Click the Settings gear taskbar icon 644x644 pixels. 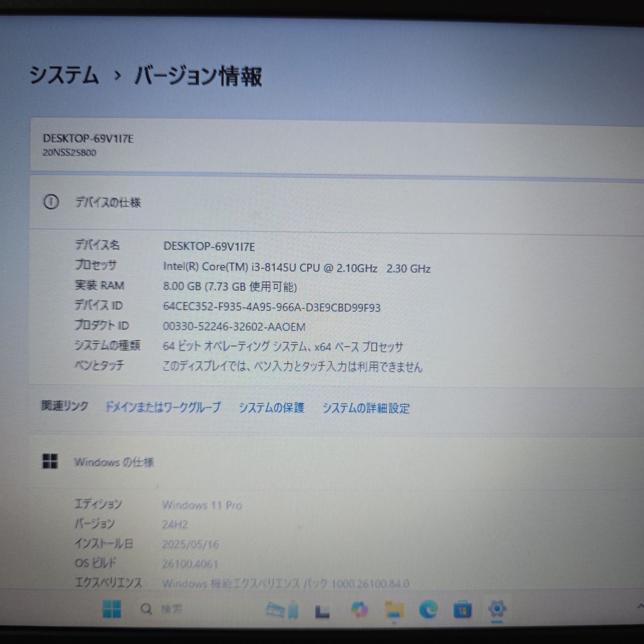(x=497, y=609)
